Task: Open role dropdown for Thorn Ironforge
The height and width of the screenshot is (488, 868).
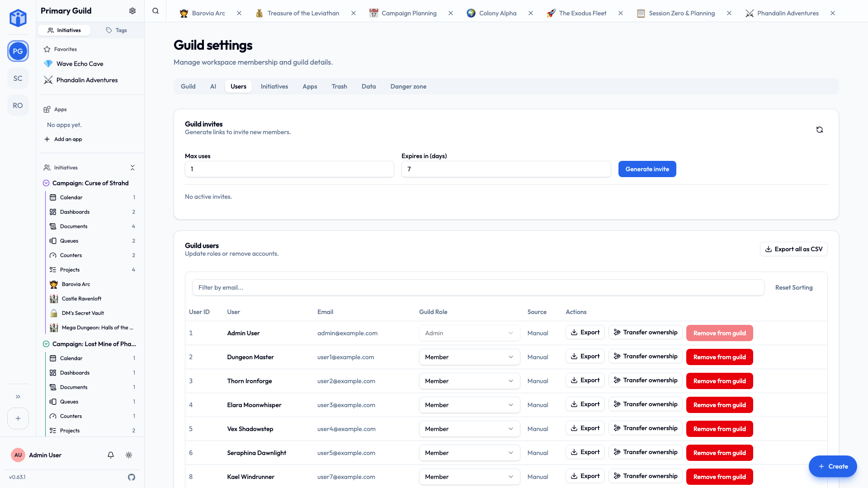Action: [x=469, y=381]
